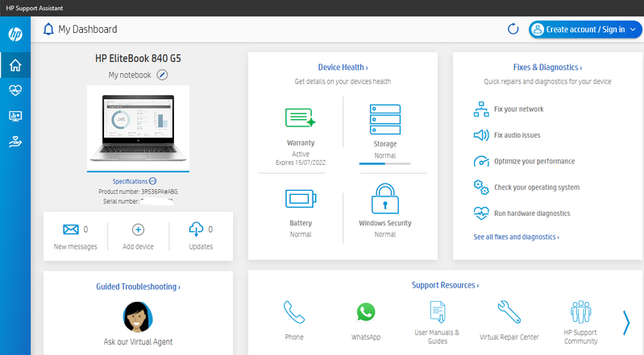
Task: Open Virtual Repair Center wrench icon
Action: 509,312
